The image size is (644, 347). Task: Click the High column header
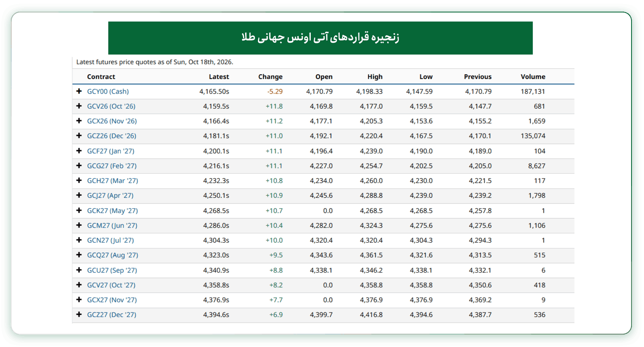click(375, 76)
